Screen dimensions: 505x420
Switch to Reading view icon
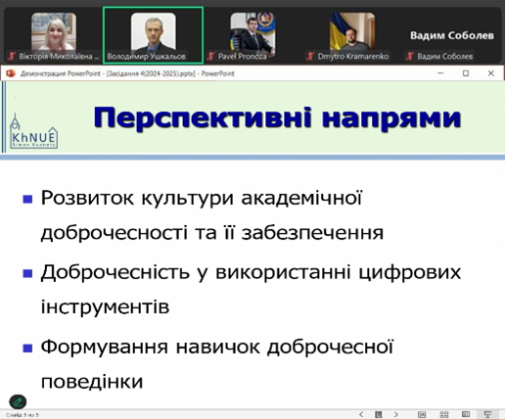pos(466,414)
